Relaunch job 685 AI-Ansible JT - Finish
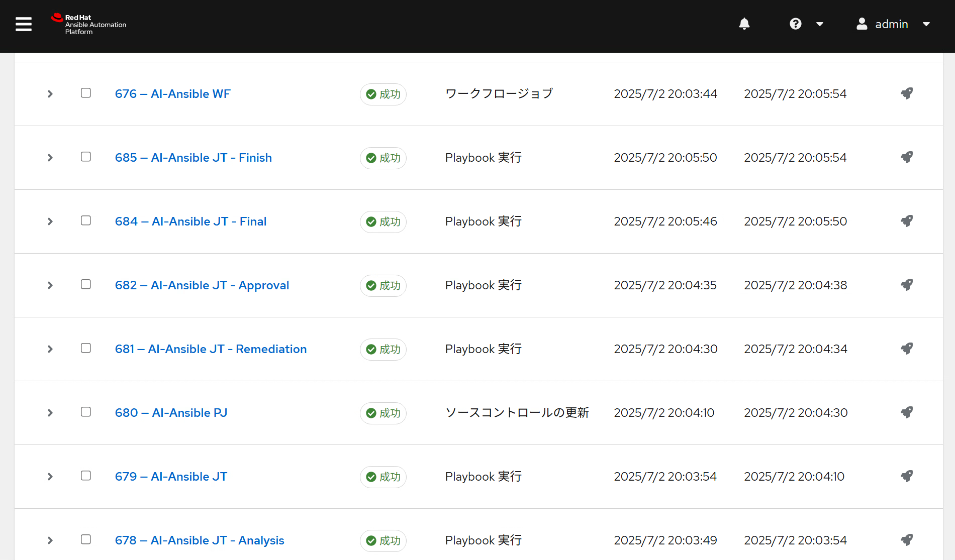The width and height of the screenshot is (955, 560). pyautogui.click(x=907, y=157)
